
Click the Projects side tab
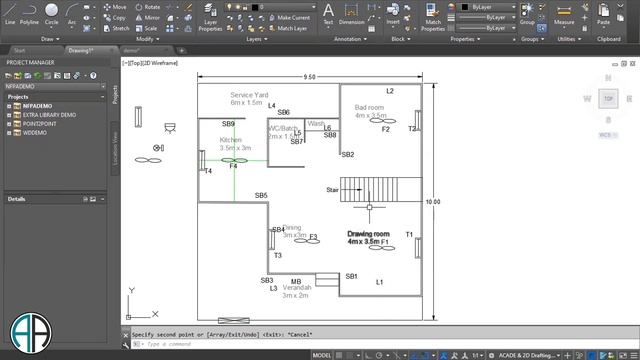tap(115, 94)
